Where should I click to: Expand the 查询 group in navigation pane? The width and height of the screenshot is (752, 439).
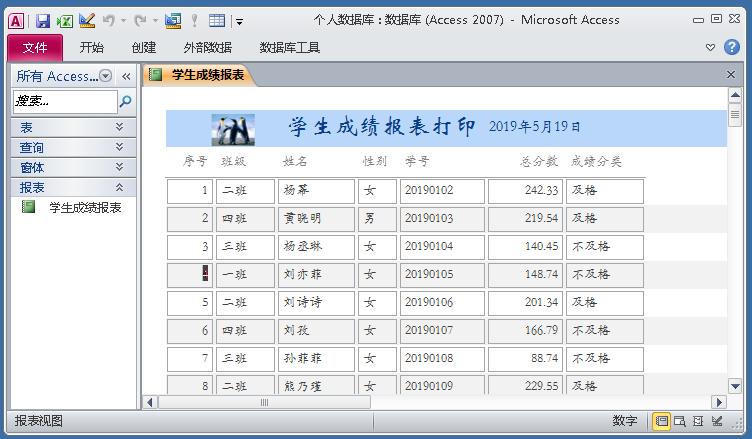[x=73, y=147]
